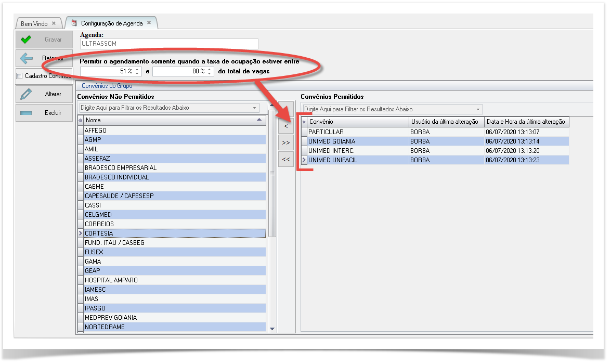611x364 pixels.
Task: Sort by the Nome column header
Action: tap(172, 120)
